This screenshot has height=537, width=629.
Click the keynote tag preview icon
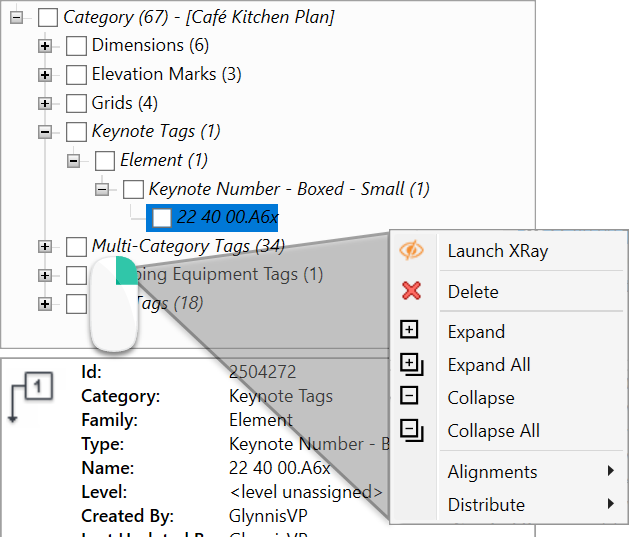click(x=30, y=397)
